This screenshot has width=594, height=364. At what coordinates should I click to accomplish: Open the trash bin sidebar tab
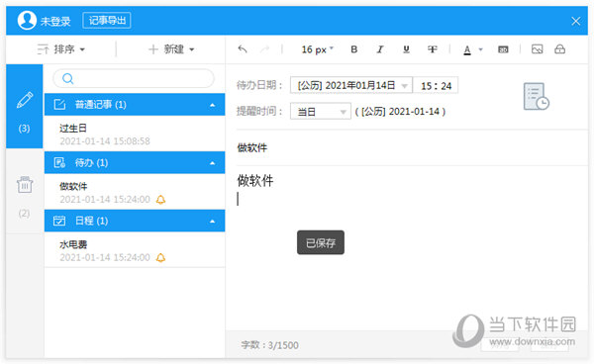point(25,192)
